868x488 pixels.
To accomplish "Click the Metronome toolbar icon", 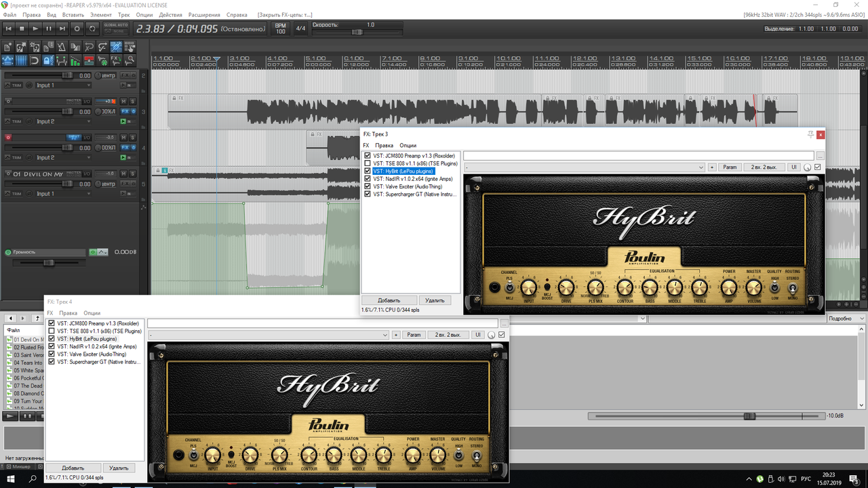I will tap(62, 47).
